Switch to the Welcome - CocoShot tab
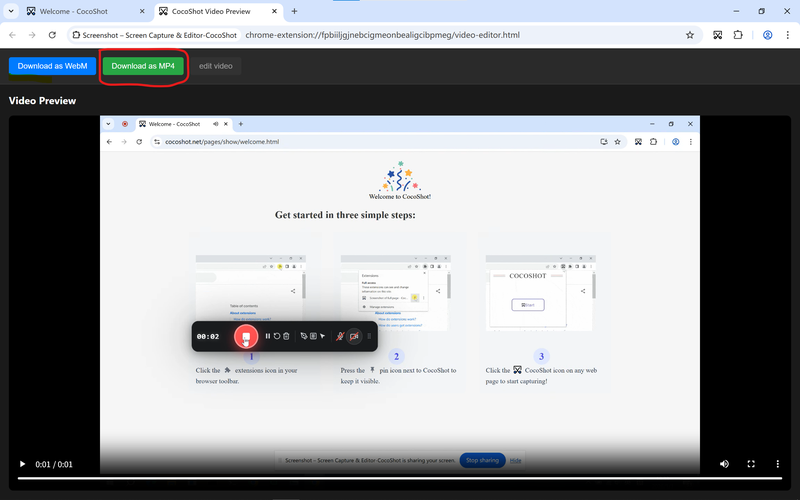 coord(74,11)
